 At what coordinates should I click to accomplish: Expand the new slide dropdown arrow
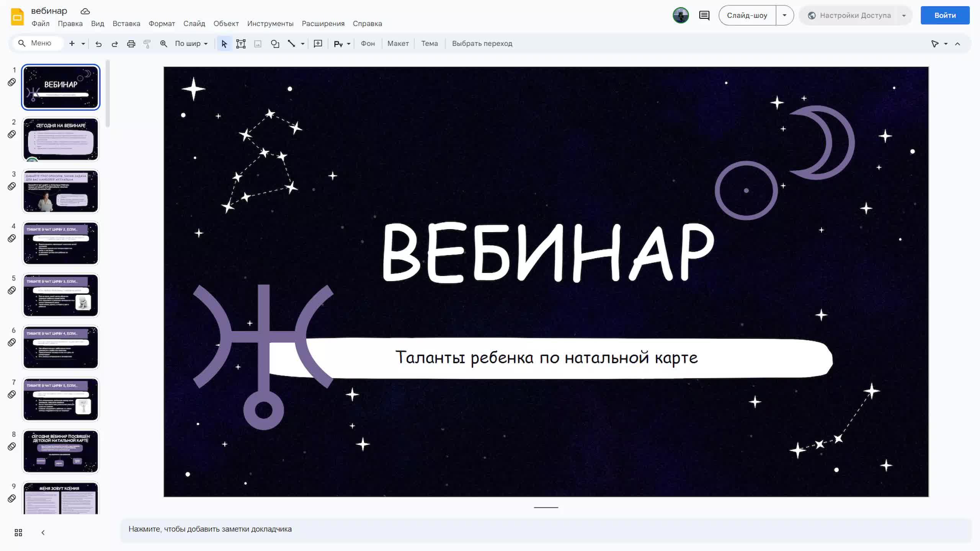coord(83,44)
